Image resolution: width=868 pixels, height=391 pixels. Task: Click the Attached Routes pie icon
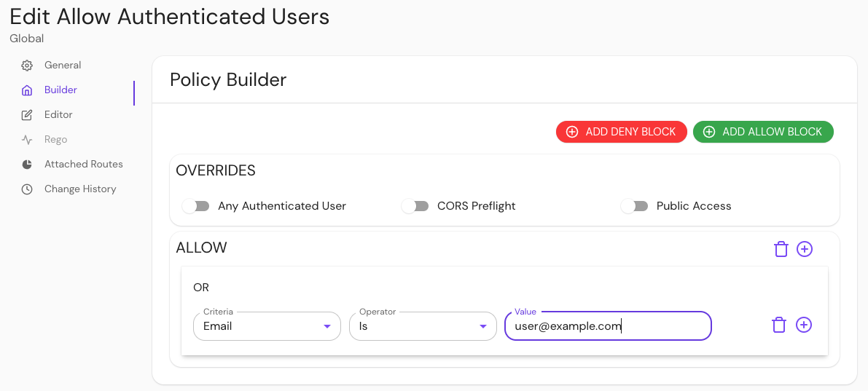(x=27, y=165)
